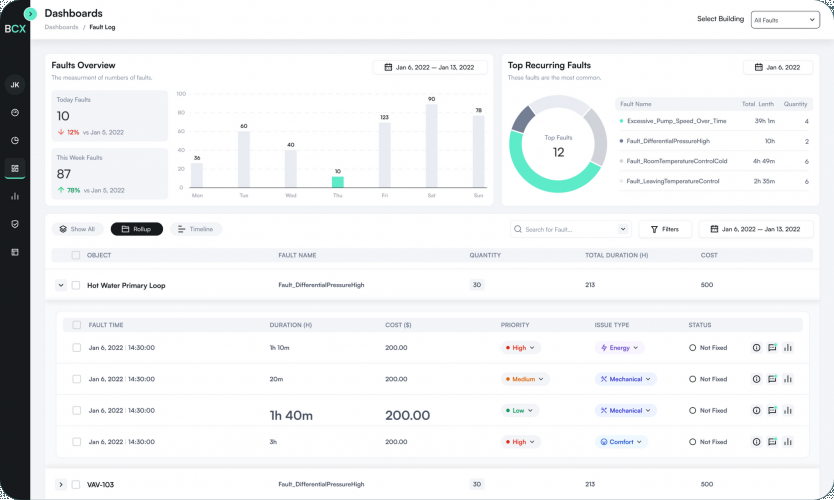The height and width of the screenshot is (500, 834).
Task: Go to Dashboards breadcrumb link
Action: click(61, 27)
